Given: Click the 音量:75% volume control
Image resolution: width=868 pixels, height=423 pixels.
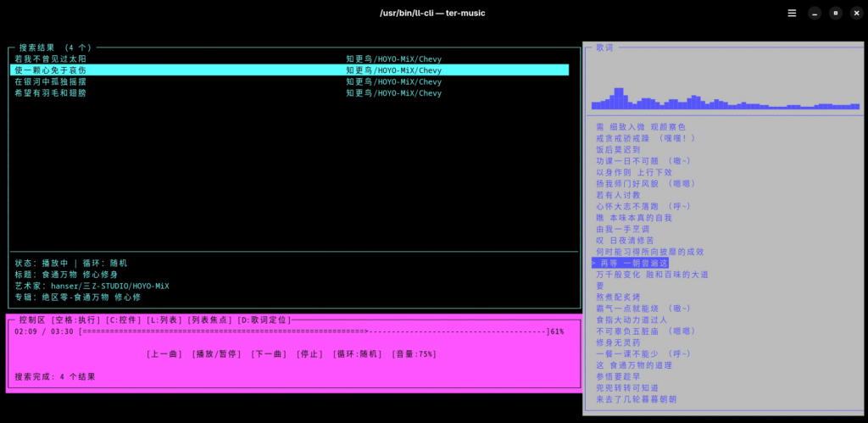Looking at the screenshot, I should click(415, 354).
